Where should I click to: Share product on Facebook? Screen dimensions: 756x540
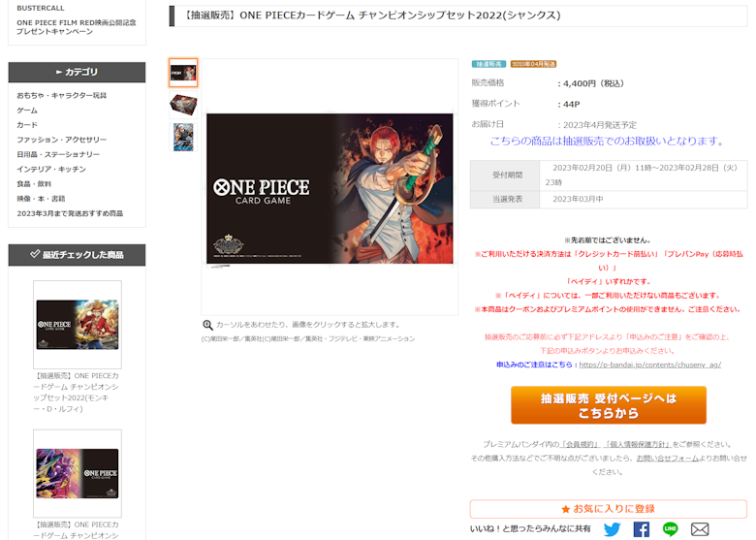point(641,529)
